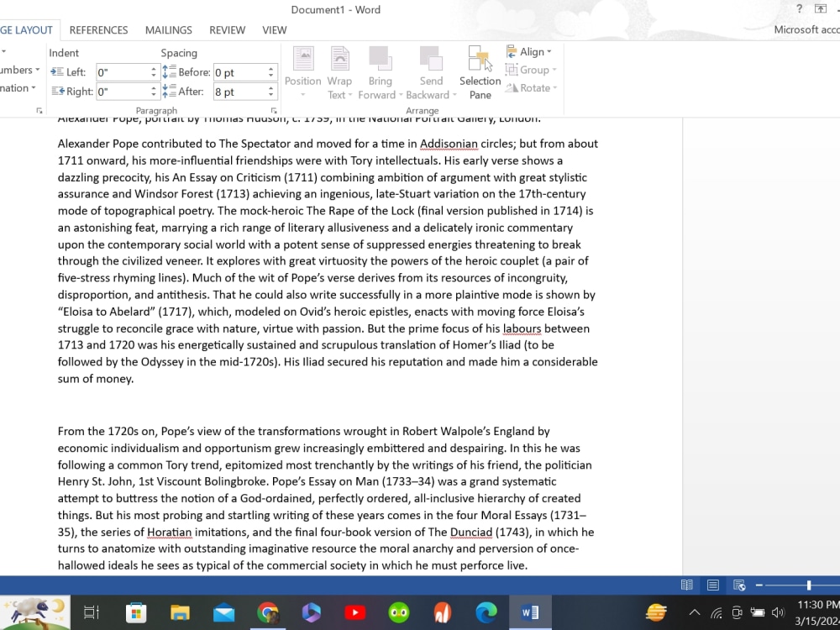Click the Spacing Before value field

tap(239, 72)
